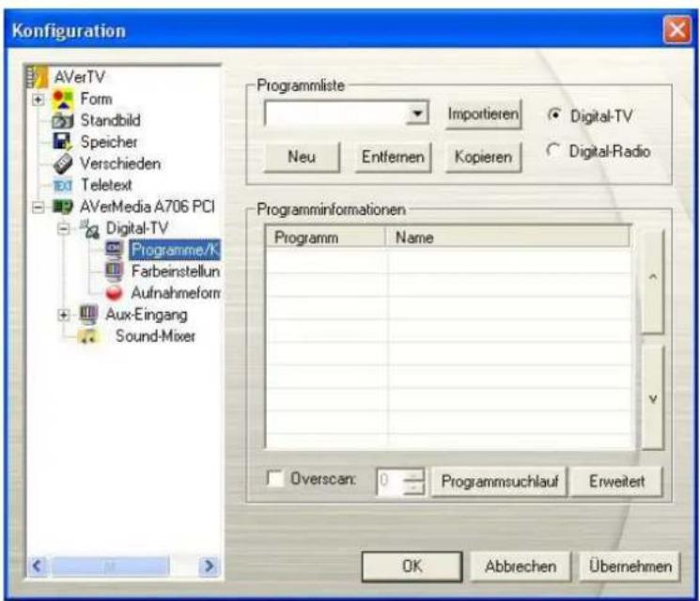The image size is (700, 601).
Task: Collapse the Digital-TV tree node
Action: click(64, 229)
